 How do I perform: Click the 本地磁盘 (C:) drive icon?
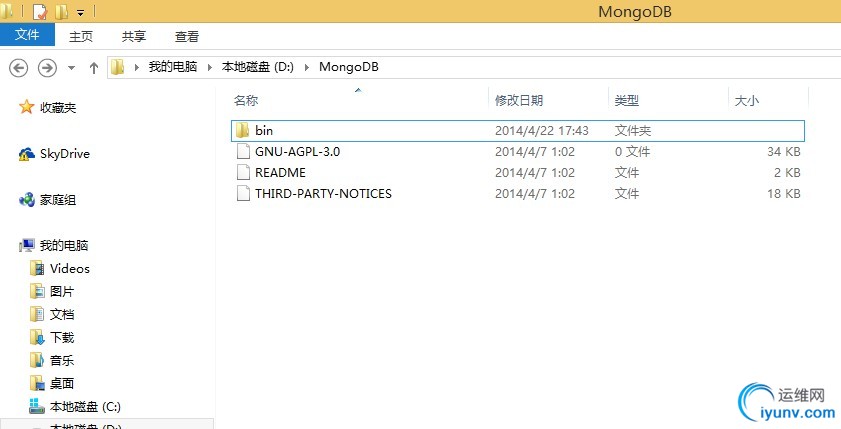36,406
